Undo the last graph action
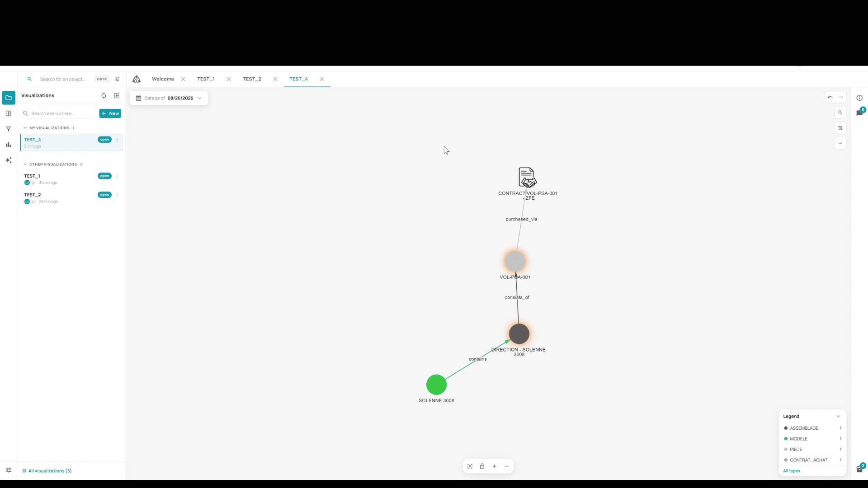868x488 pixels. [830, 98]
